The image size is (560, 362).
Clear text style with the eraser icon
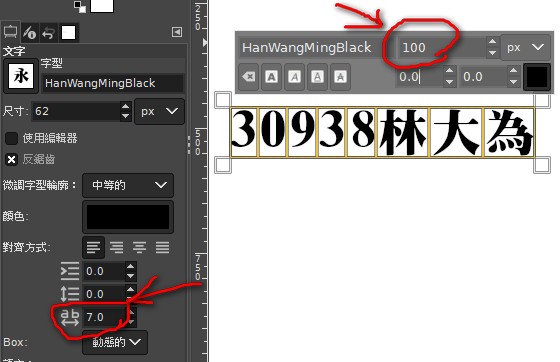(249, 76)
